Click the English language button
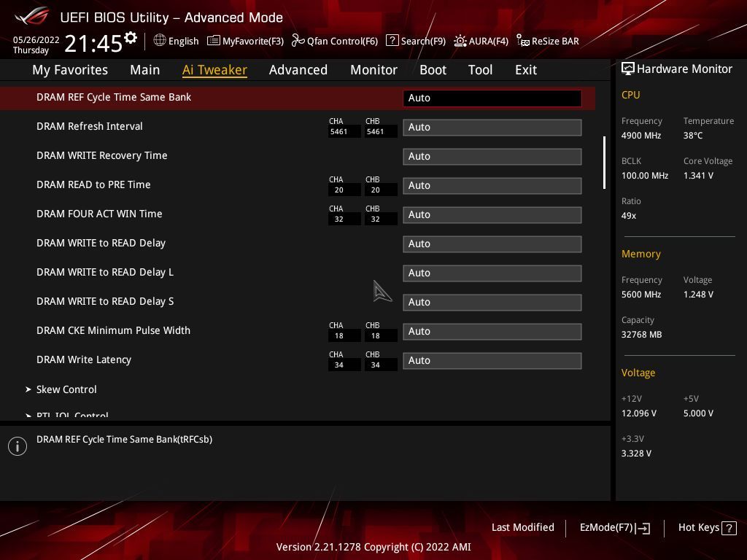The image size is (747, 560). pos(183,41)
